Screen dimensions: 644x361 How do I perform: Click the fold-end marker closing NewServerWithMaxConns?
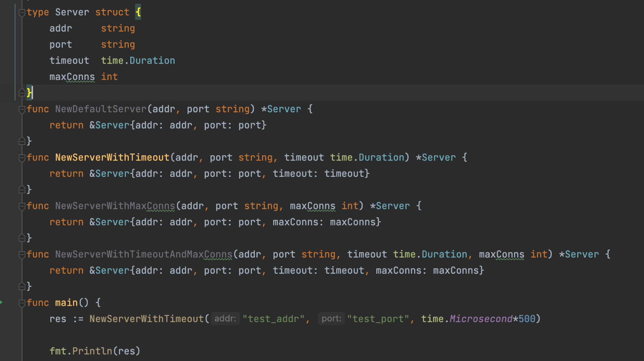point(22,238)
